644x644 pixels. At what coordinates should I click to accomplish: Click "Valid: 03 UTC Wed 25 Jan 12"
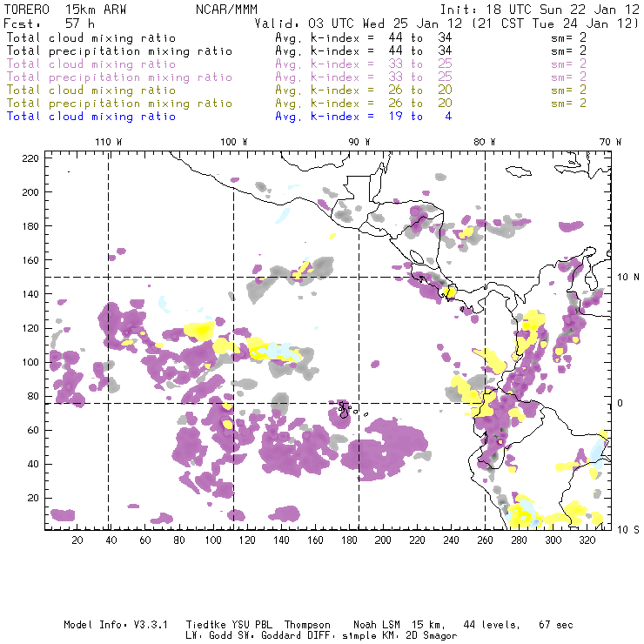pyautogui.click(x=359, y=23)
